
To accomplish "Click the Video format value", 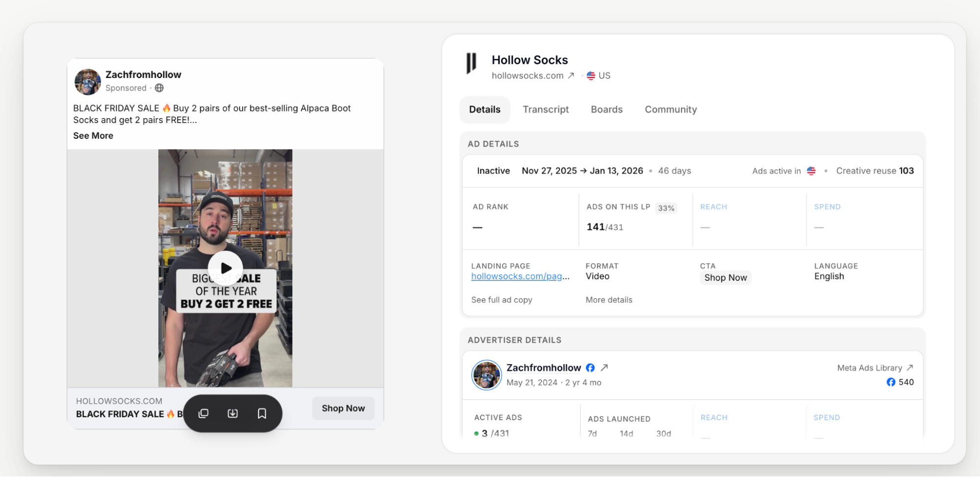I will [x=598, y=276].
